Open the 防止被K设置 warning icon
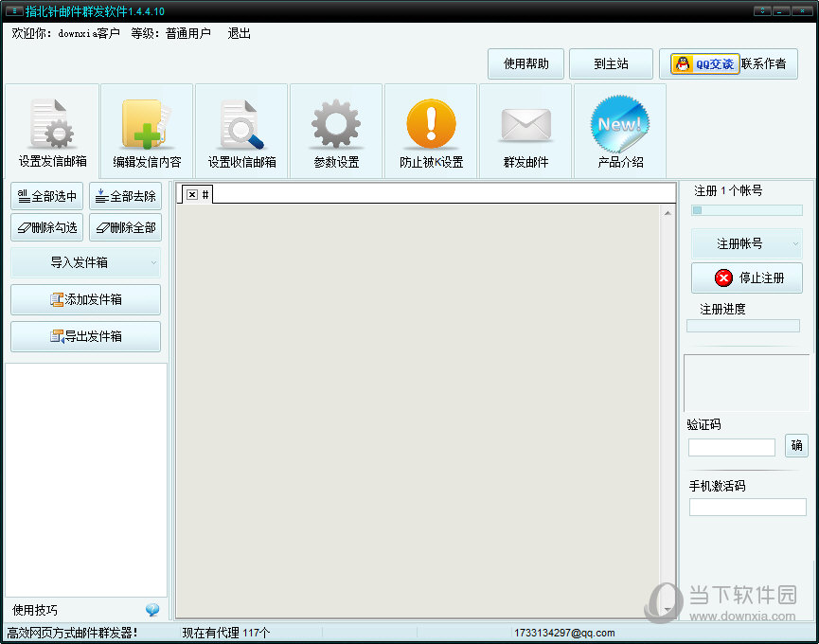Image resolution: width=819 pixels, height=644 pixels. pos(431,123)
